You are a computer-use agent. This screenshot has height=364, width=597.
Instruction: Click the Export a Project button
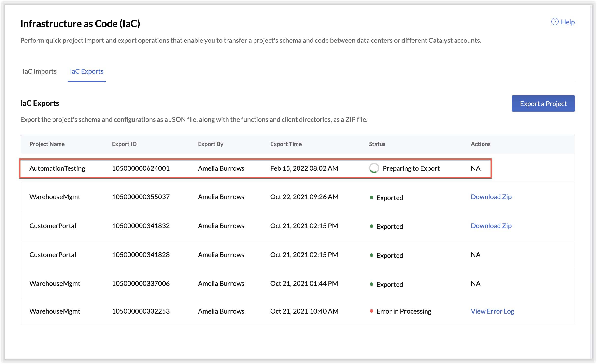(x=543, y=103)
